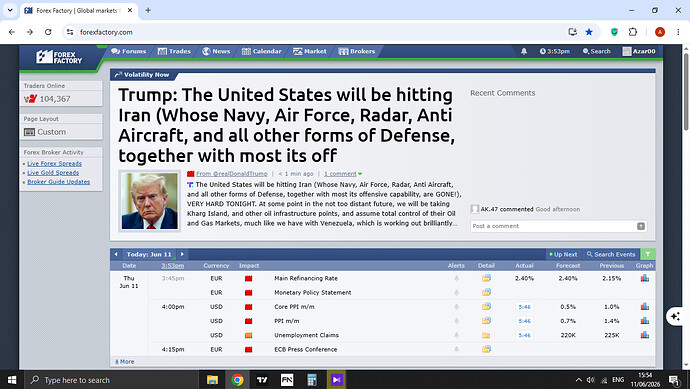Toggle alert bell for PPI m/m
The height and width of the screenshot is (389, 690).
click(456, 321)
